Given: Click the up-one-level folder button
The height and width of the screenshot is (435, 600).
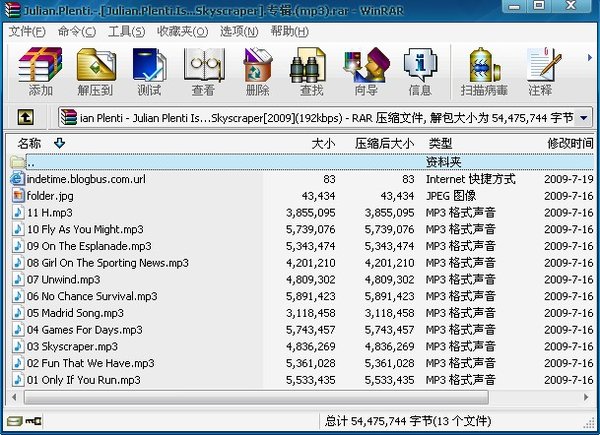Looking at the screenshot, I should tap(26, 117).
